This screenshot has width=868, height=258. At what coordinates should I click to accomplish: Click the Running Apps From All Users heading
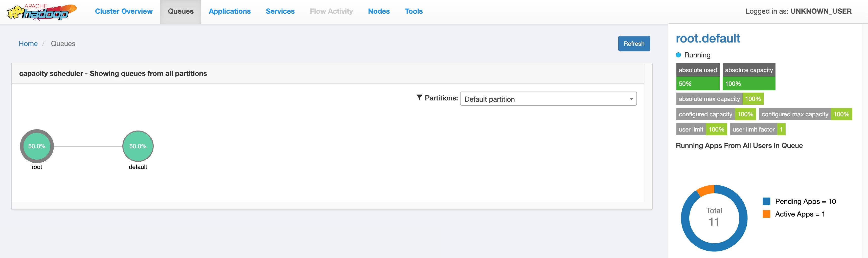(739, 146)
